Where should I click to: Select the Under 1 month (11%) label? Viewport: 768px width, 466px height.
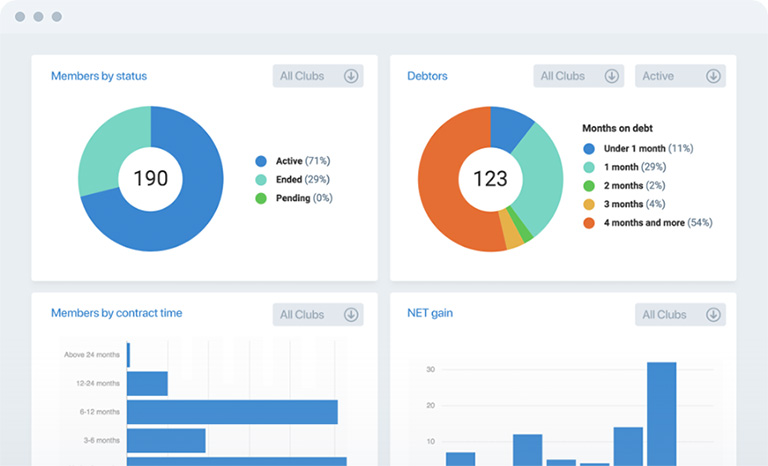coord(648,148)
